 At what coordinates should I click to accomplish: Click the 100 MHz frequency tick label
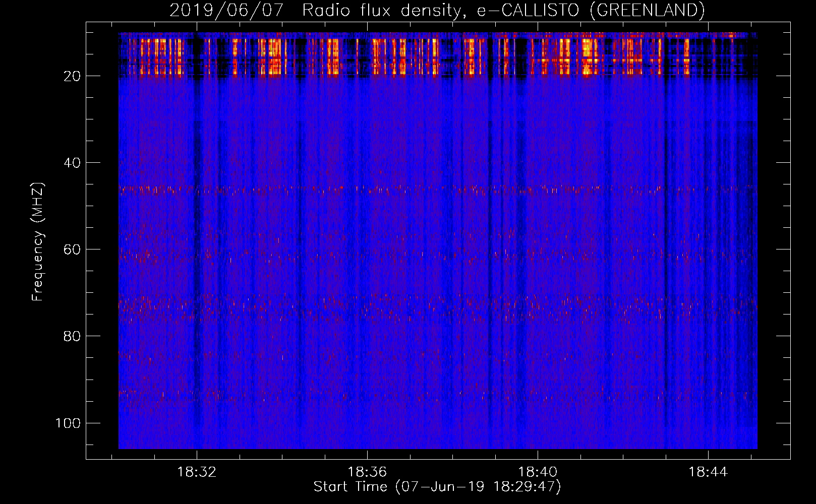coord(68,423)
